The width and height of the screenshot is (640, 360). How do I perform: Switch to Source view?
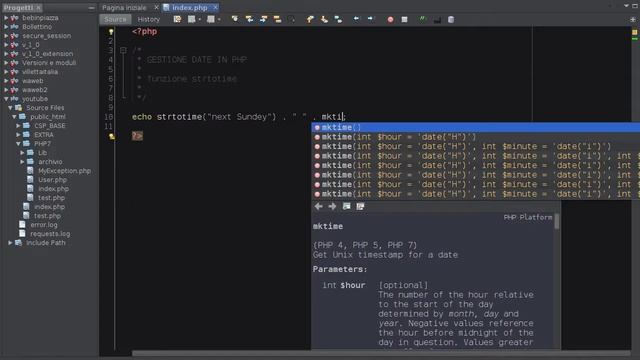pyautogui.click(x=115, y=19)
